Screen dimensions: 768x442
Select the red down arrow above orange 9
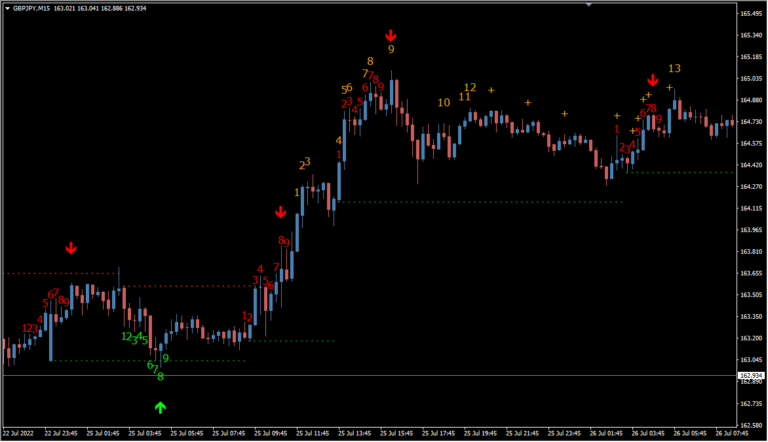[391, 35]
